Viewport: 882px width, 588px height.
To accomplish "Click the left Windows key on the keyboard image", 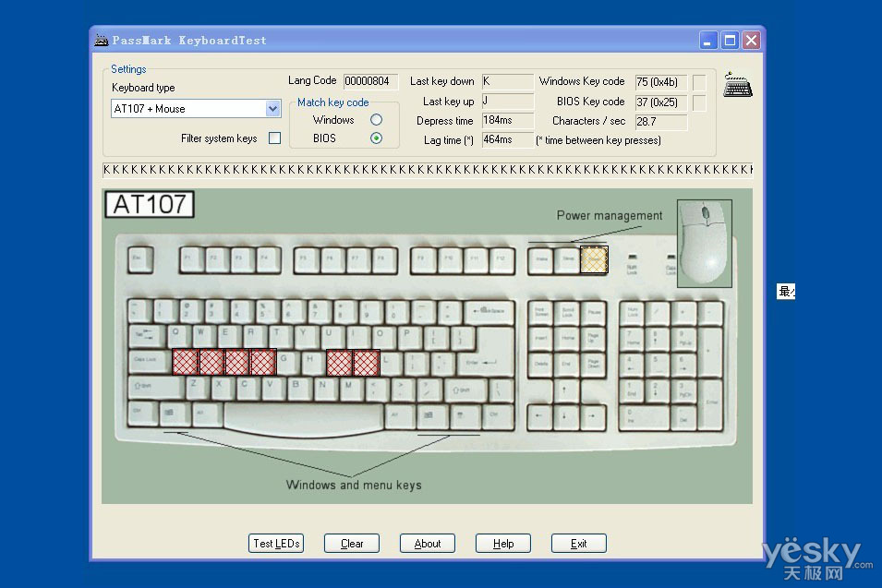I will 175,414.
